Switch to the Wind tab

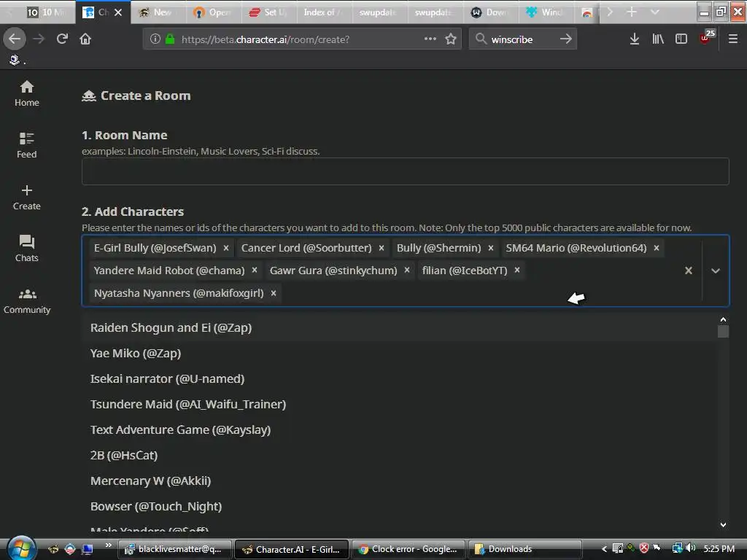(x=546, y=12)
